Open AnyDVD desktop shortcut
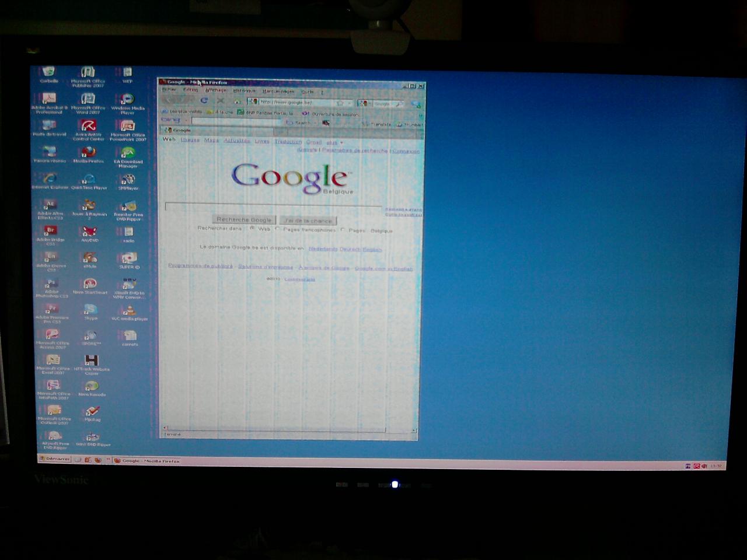This screenshot has width=747, height=560. point(89,234)
